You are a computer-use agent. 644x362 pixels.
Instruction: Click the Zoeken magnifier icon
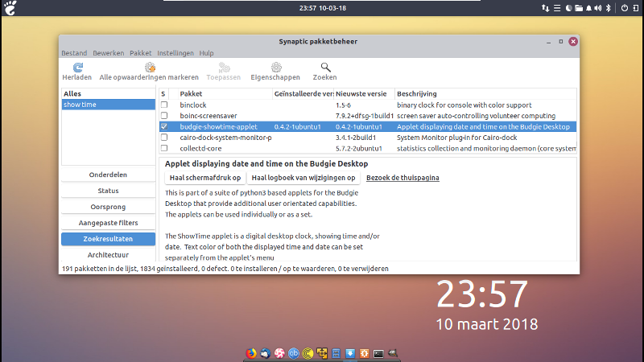click(x=325, y=68)
